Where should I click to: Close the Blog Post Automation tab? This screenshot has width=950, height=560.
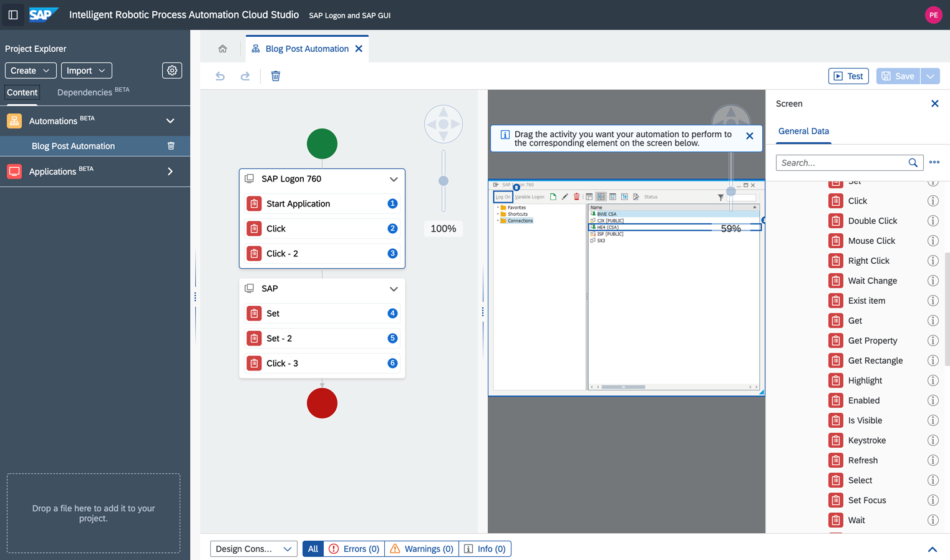(x=359, y=49)
